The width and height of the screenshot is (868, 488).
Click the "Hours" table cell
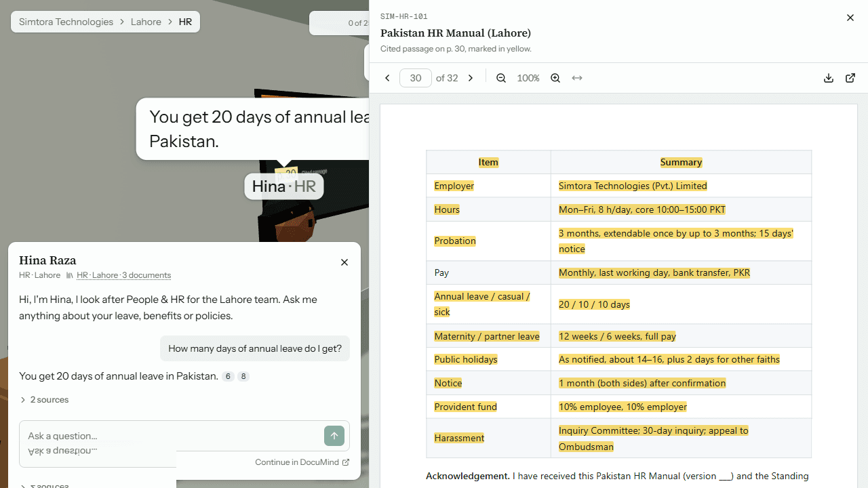pos(488,209)
